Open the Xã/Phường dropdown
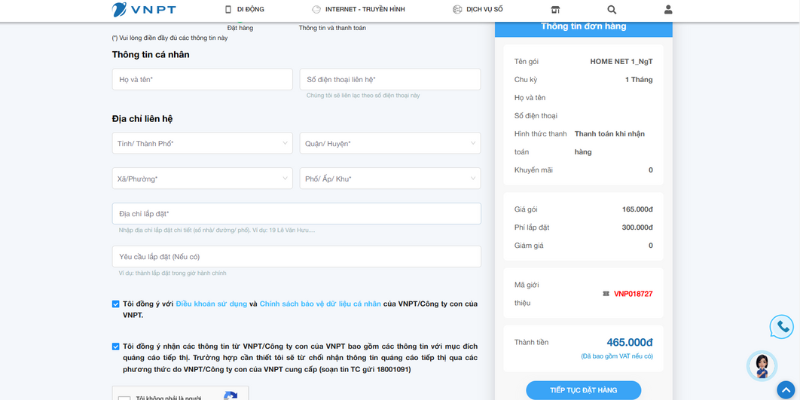Image resolution: width=800 pixels, height=400 pixels. coord(202,179)
